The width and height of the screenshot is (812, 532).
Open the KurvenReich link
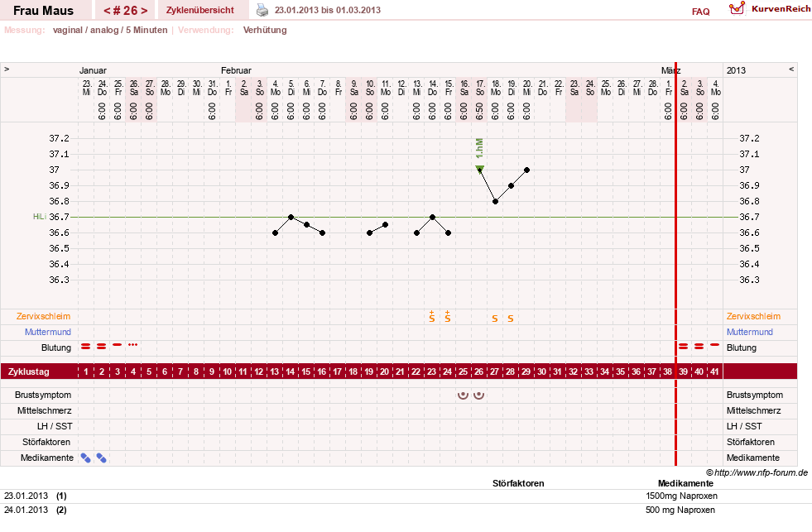[781, 9]
